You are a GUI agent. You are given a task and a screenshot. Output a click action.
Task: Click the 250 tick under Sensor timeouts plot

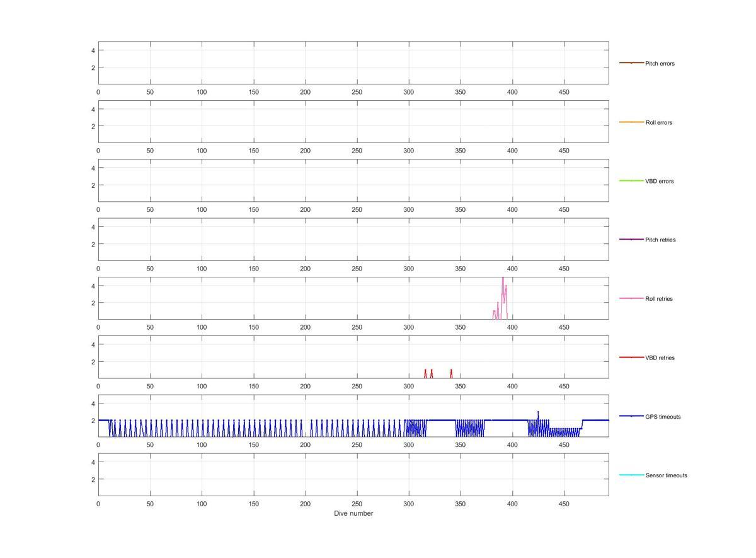click(357, 504)
